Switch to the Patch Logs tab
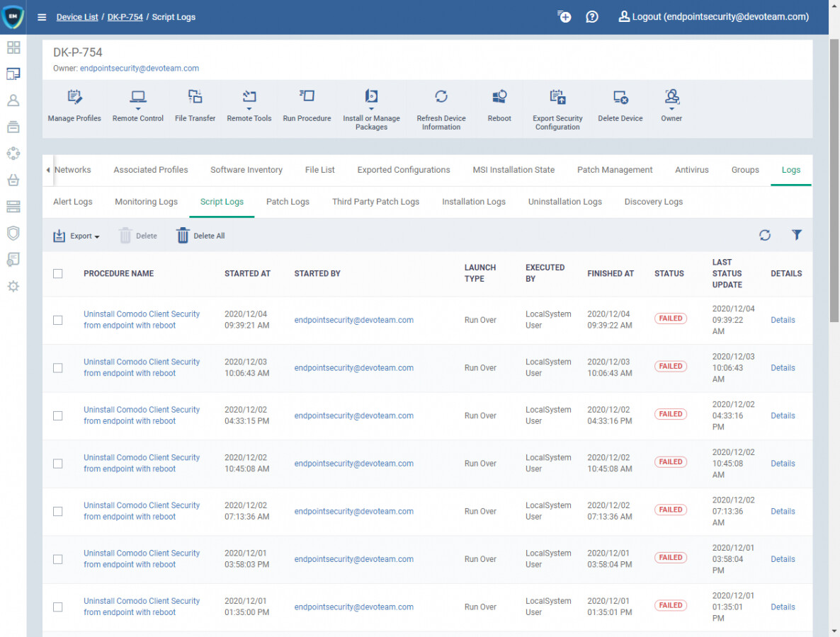Screen dimensions: 840x637 tap(288, 202)
